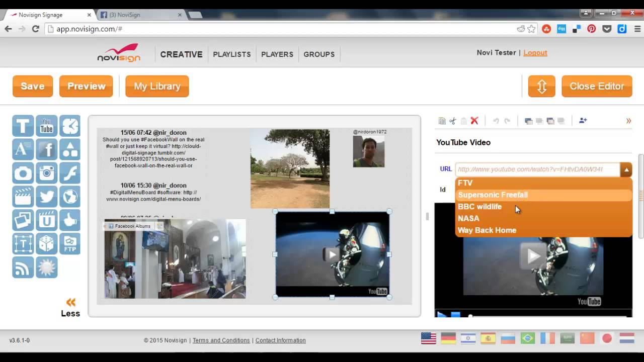Select the YouTube video widget on canvas

pyautogui.click(x=332, y=254)
